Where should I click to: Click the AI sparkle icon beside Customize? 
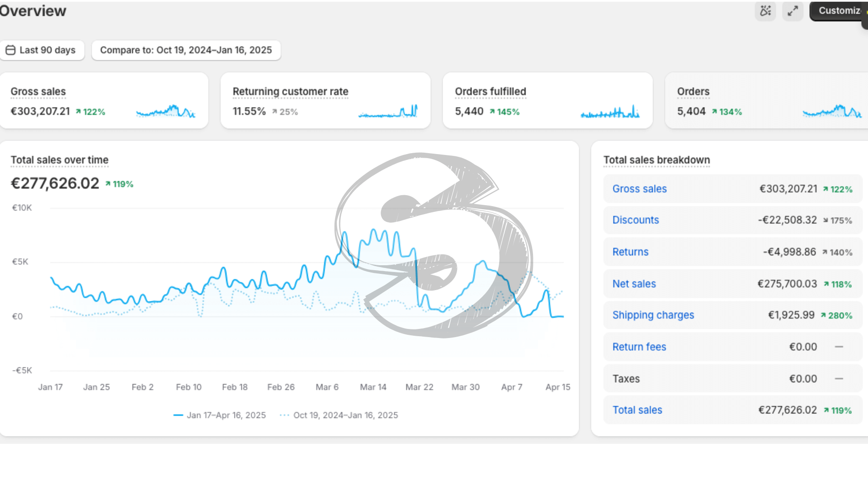[765, 11]
